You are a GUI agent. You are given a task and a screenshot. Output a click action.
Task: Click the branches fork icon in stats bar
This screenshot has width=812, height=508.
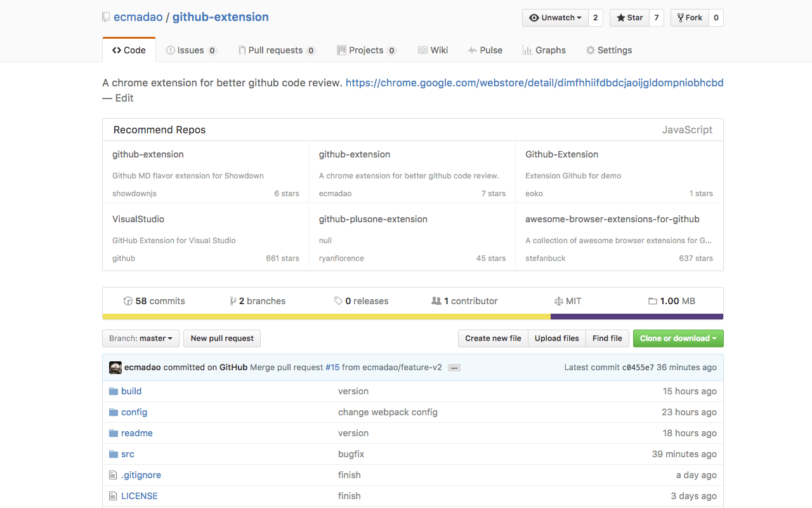233,301
